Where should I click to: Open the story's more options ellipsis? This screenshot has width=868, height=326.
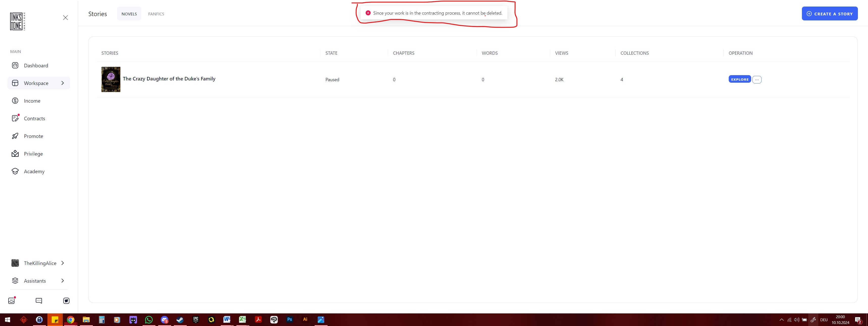pyautogui.click(x=757, y=80)
